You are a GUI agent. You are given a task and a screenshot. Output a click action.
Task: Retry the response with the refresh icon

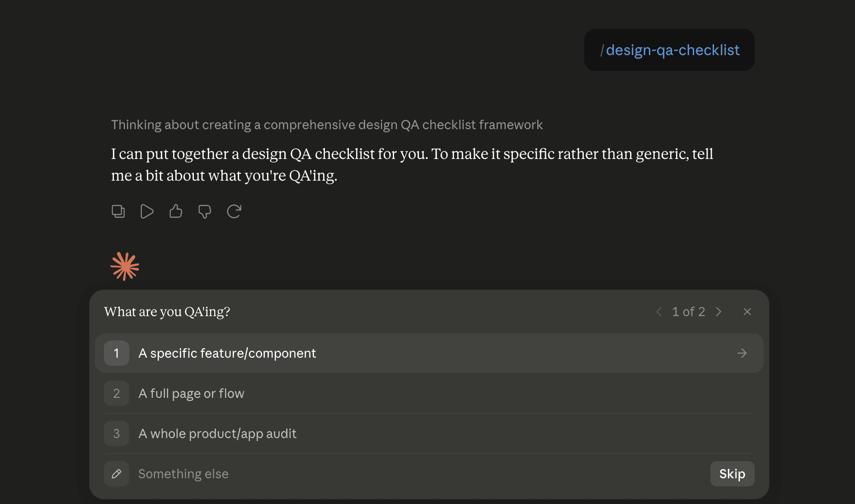click(x=234, y=211)
